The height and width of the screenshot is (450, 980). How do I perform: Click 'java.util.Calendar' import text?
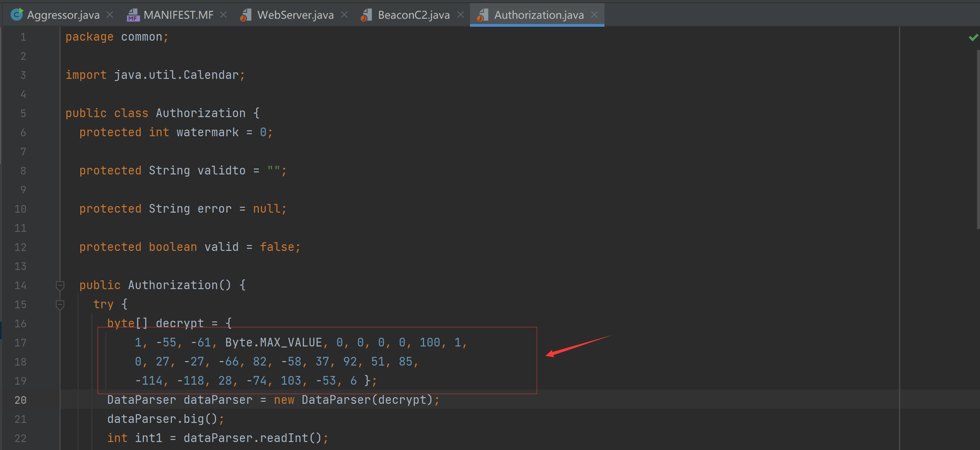click(176, 75)
